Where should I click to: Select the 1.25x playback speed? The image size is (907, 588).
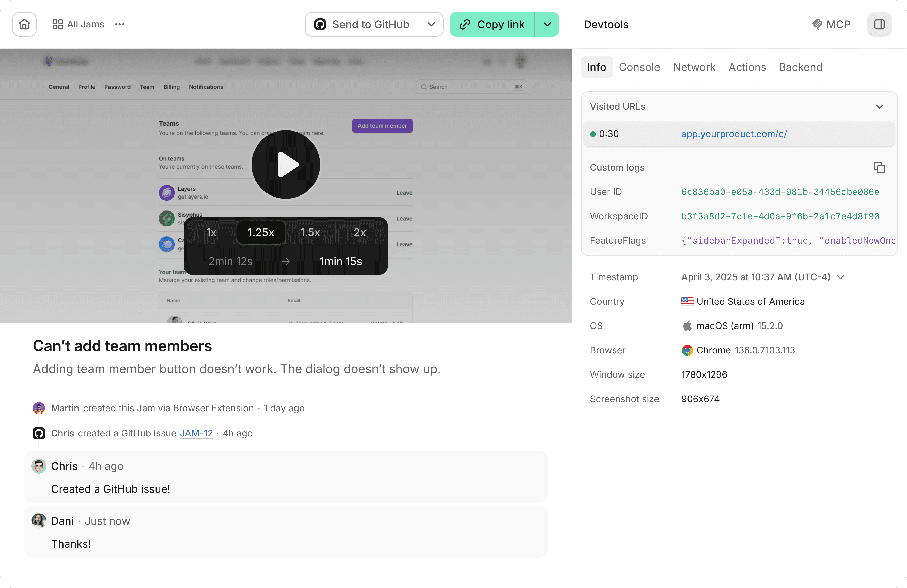pyautogui.click(x=261, y=232)
